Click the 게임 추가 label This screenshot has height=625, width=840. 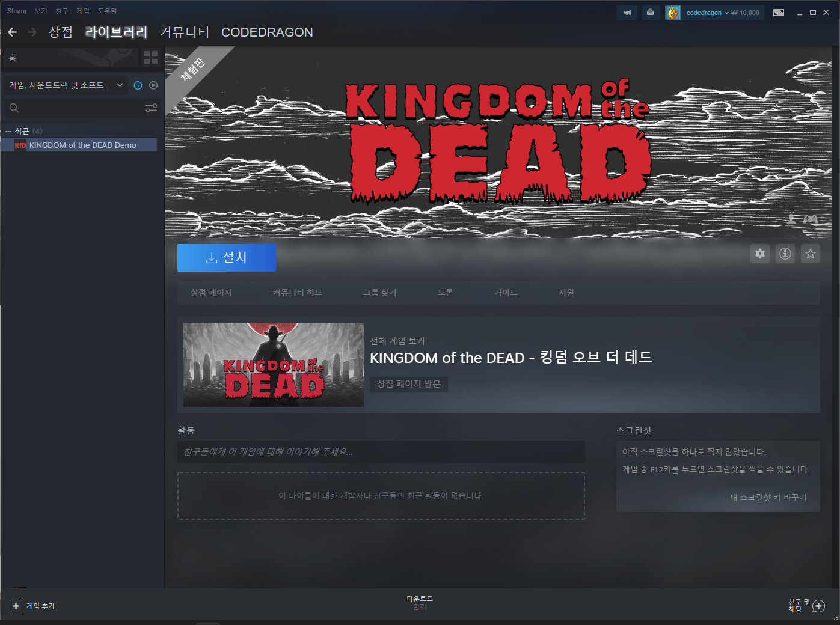[40, 606]
